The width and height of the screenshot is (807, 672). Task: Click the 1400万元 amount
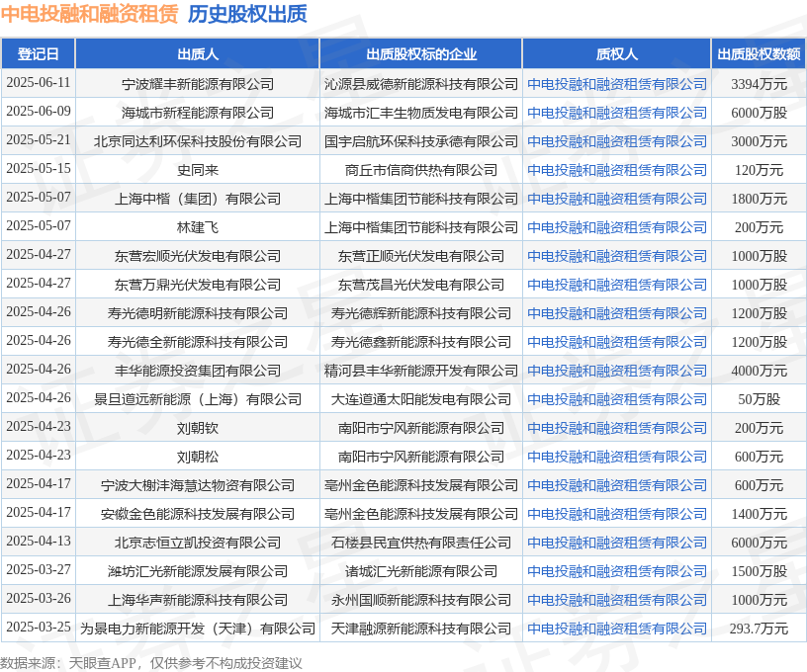pos(760,514)
